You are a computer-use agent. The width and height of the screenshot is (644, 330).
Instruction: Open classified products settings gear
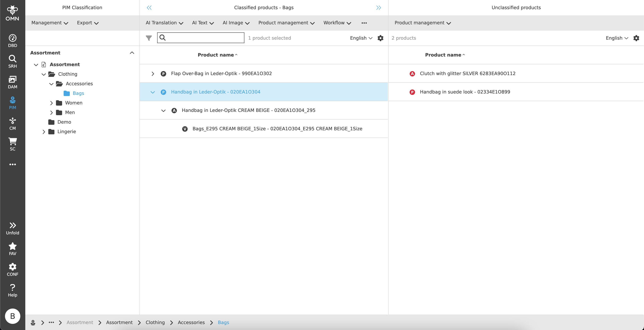(380, 38)
